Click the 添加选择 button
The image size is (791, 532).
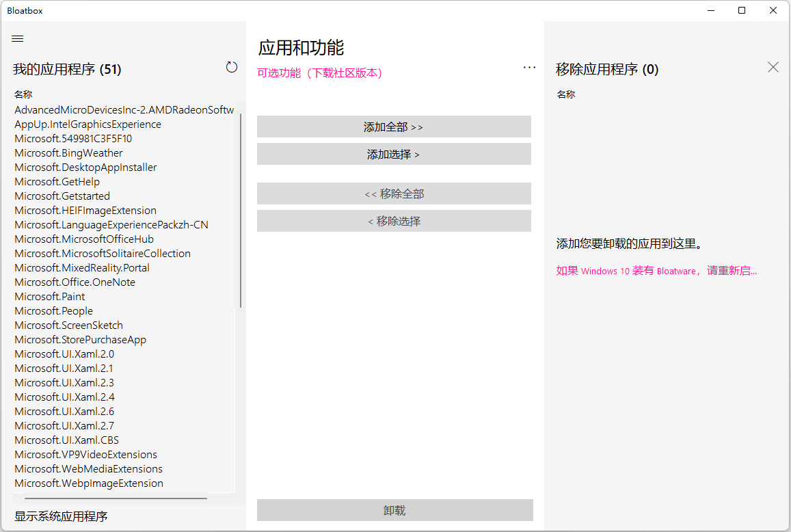(394, 154)
